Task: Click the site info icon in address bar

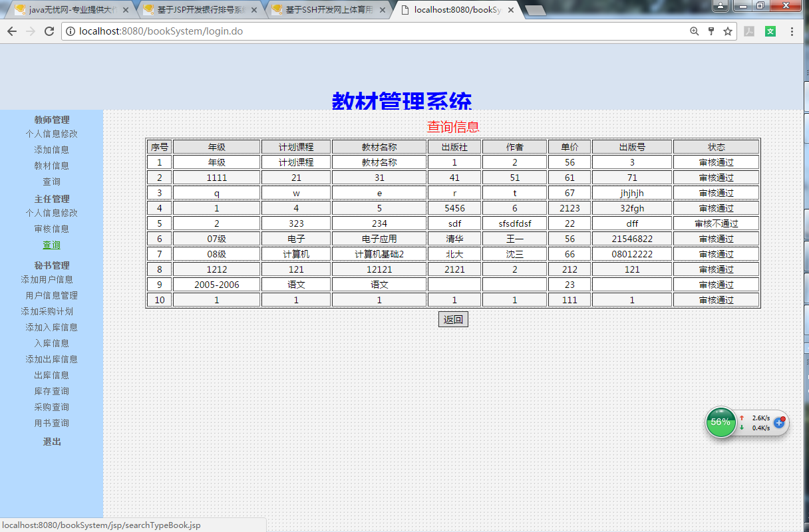Action: [x=71, y=31]
